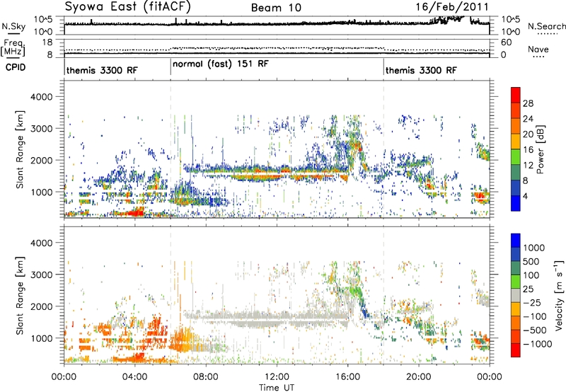
Task: Click the "28" tick on Power colorbar
Action: pyautogui.click(x=528, y=103)
